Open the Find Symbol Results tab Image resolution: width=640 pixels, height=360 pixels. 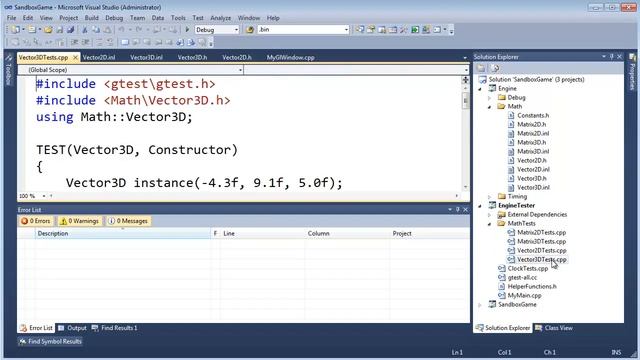[x=50, y=341]
